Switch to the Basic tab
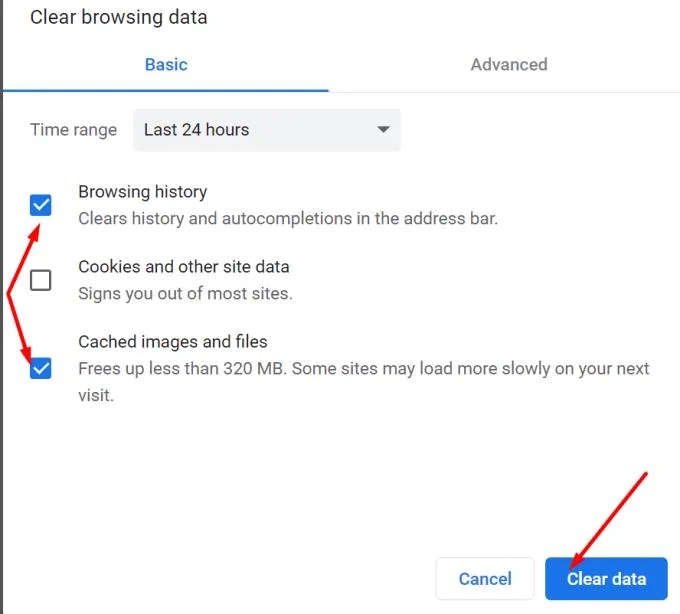Viewport: 680px width, 614px height. pyautogui.click(x=166, y=65)
